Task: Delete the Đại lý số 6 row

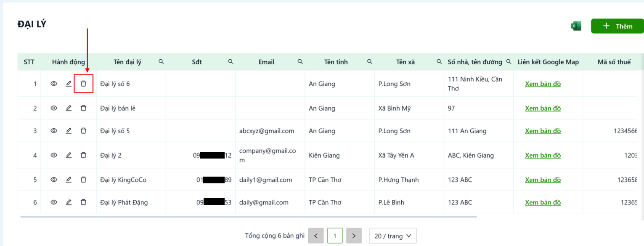Action: 83,84
